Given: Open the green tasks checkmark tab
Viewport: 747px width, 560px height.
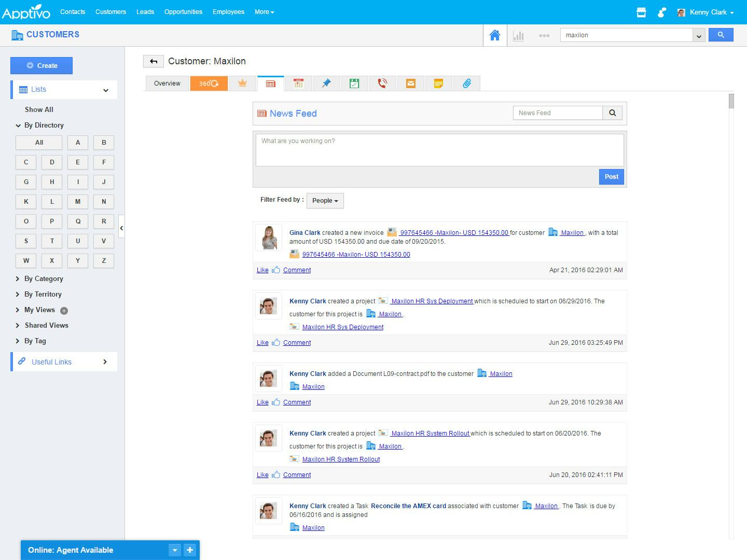Looking at the screenshot, I should coord(354,83).
